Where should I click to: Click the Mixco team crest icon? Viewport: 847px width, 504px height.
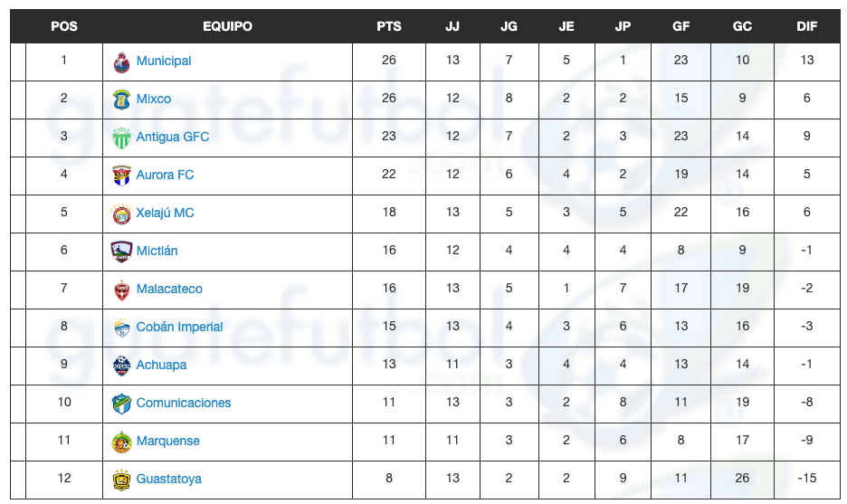pyautogui.click(x=121, y=100)
